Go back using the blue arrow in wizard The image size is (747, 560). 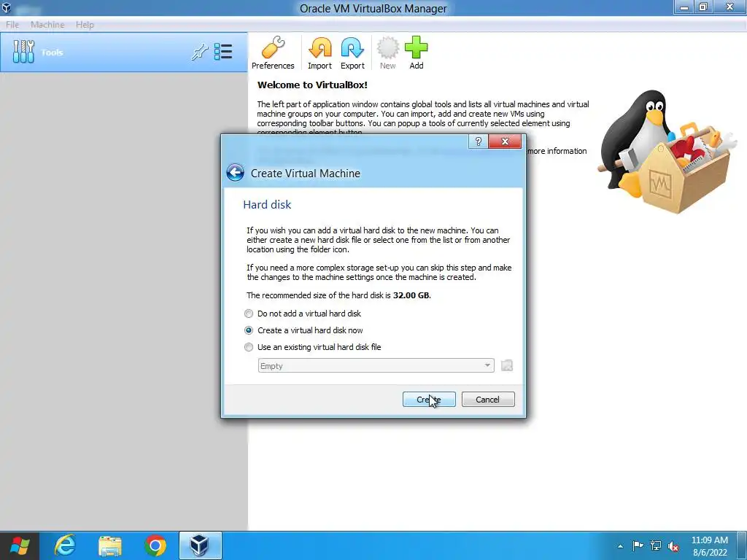pyautogui.click(x=235, y=173)
